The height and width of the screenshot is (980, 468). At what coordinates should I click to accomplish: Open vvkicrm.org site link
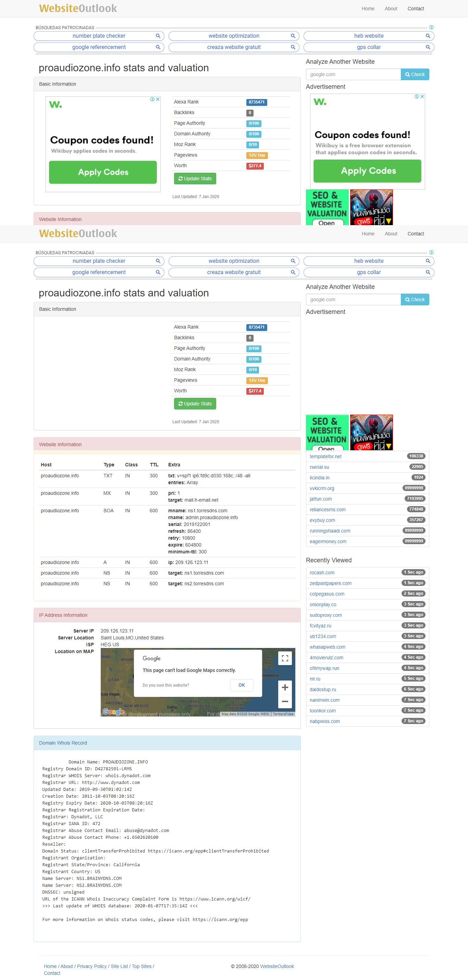click(322, 489)
